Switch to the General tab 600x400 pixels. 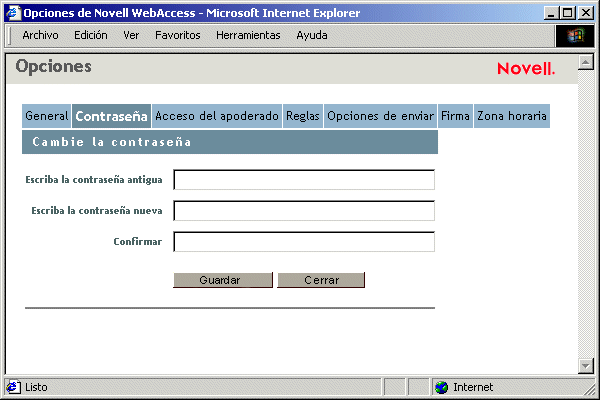pos(46,116)
